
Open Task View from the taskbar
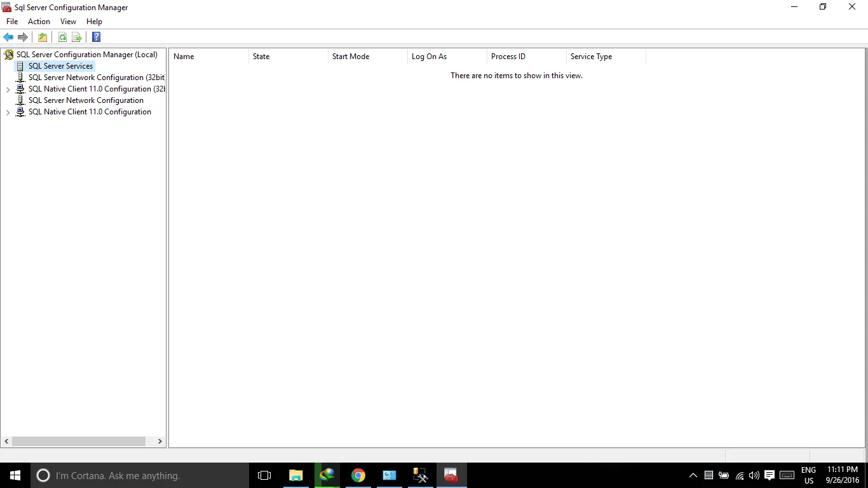coord(264,475)
